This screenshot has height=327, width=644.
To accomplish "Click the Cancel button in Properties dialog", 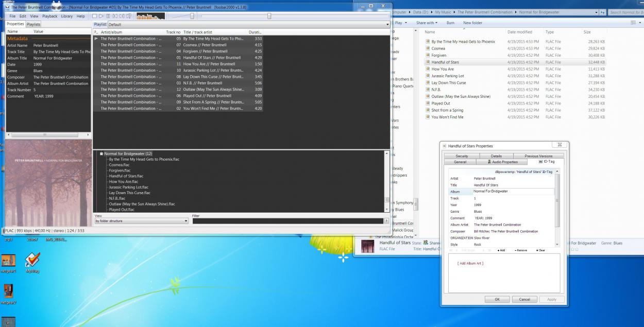I will tap(524, 299).
